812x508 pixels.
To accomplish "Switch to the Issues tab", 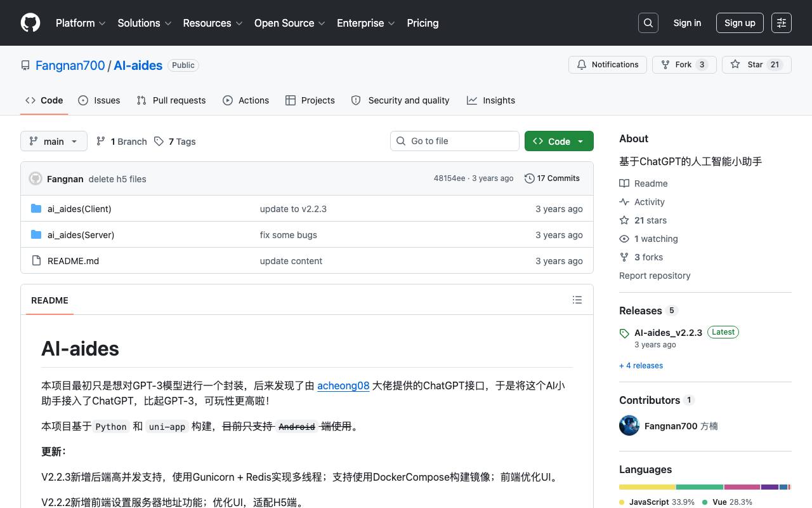I will (x=99, y=100).
